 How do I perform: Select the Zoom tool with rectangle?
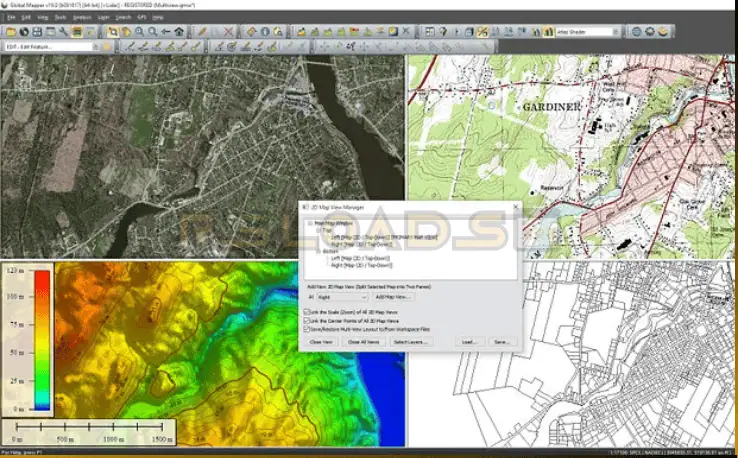pyautogui.click(x=113, y=32)
